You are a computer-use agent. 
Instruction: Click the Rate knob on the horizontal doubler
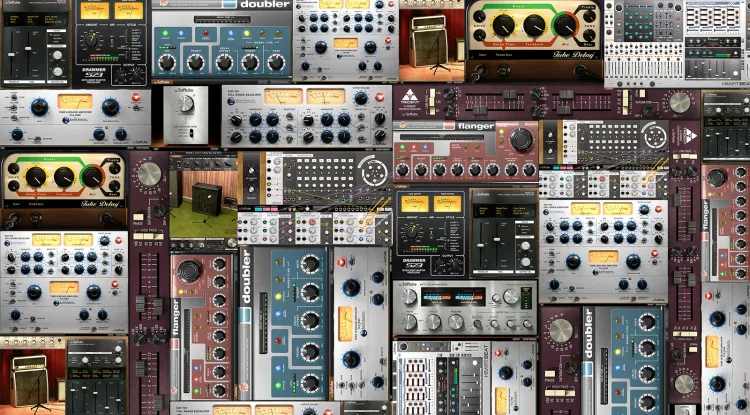(276, 63)
